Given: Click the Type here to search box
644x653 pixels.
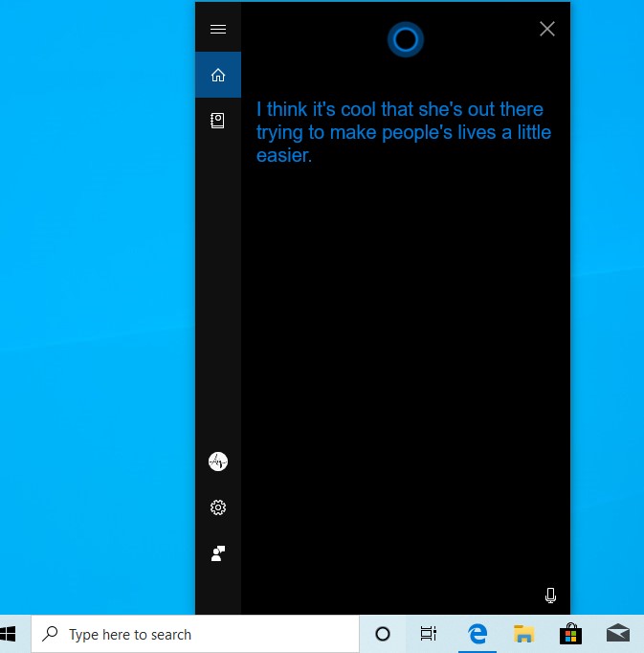Looking at the screenshot, I should [195, 634].
